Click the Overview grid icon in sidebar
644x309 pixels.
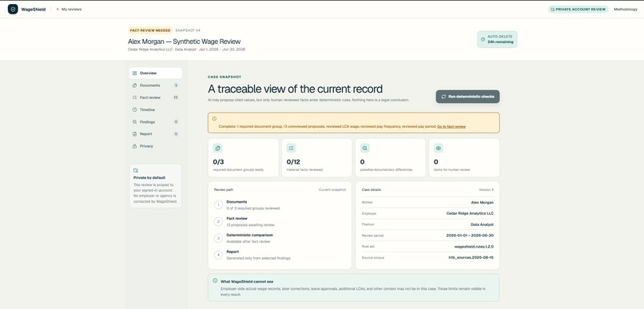(135, 73)
